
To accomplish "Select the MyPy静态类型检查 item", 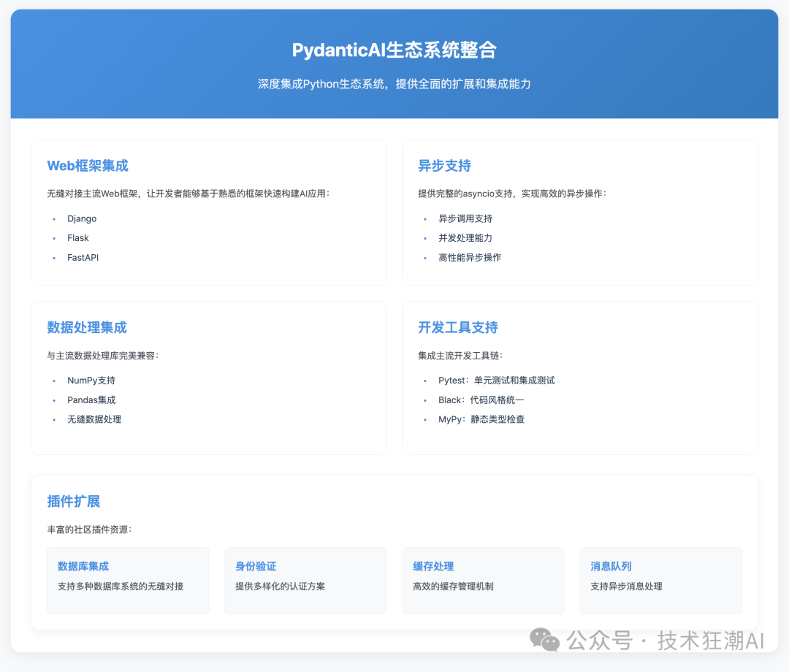I will tap(481, 419).
